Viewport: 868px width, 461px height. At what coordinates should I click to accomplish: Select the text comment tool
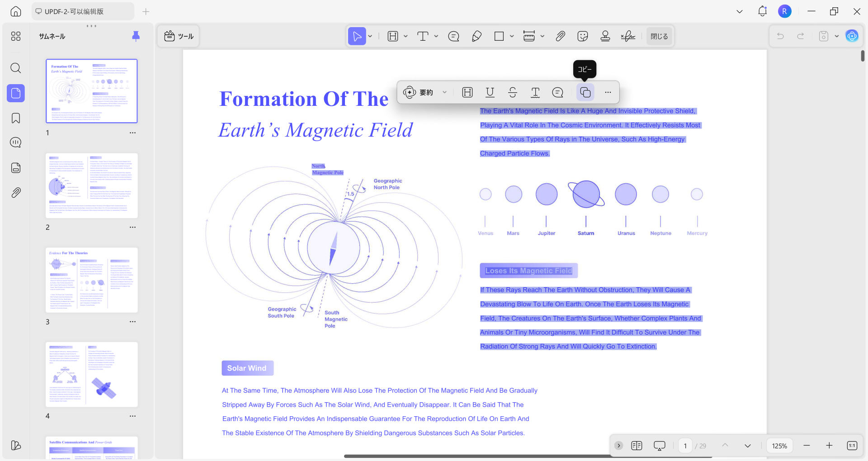(x=423, y=36)
